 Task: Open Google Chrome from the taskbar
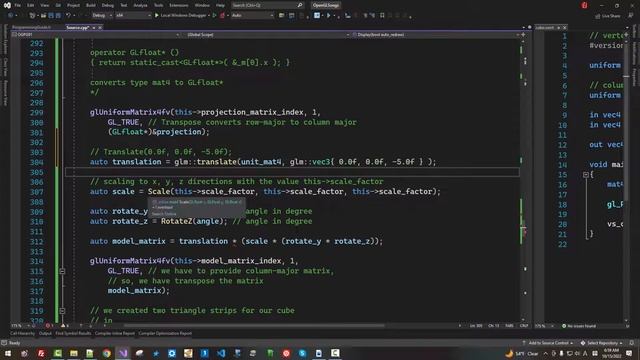[x=107, y=353]
